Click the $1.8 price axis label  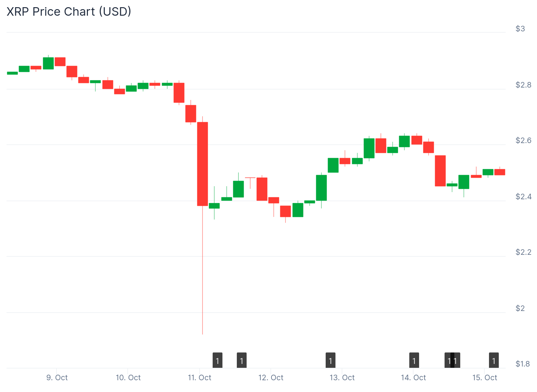[x=523, y=364]
